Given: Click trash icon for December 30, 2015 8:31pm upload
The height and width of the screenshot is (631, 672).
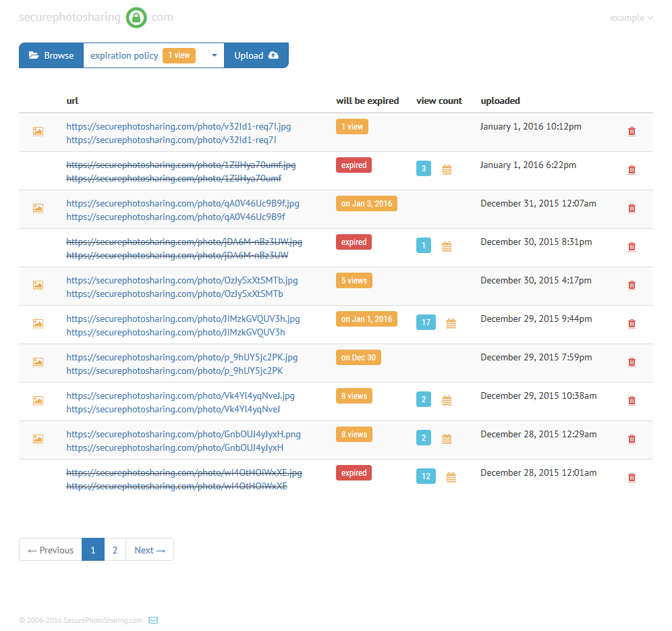Looking at the screenshot, I should pyautogui.click(x=632, y=247).
